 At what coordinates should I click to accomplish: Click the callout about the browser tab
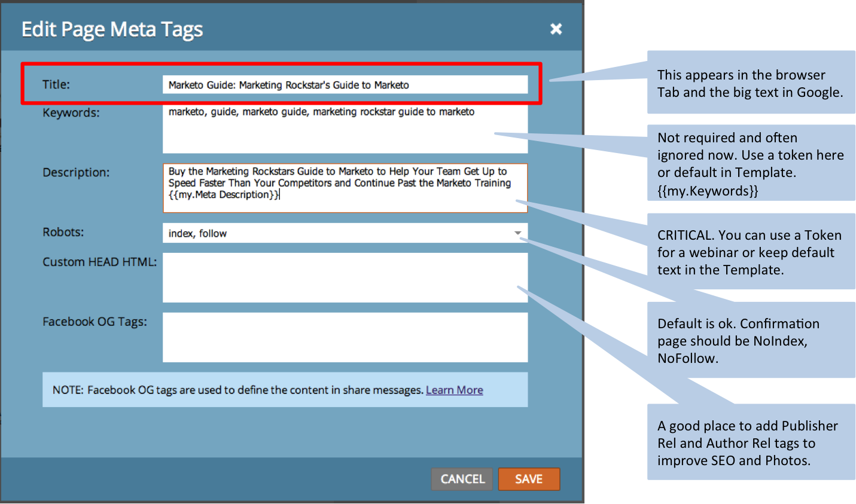tap(750, 83)
